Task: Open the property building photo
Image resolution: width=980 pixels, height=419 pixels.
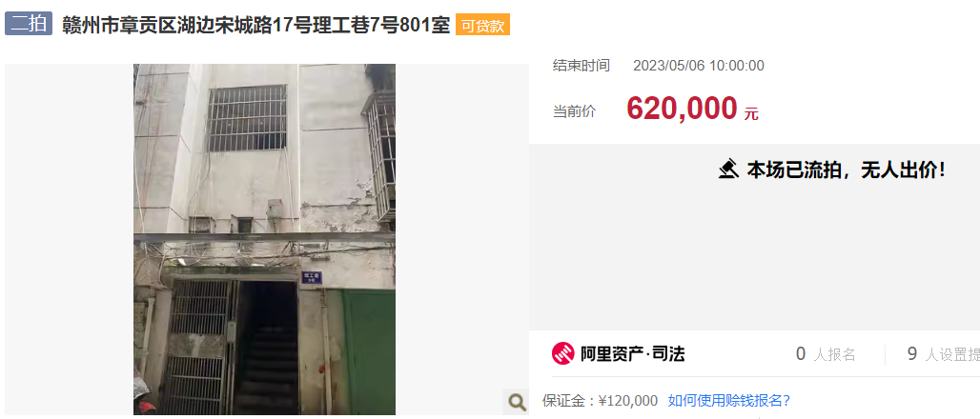Action: tap(264, 239)
